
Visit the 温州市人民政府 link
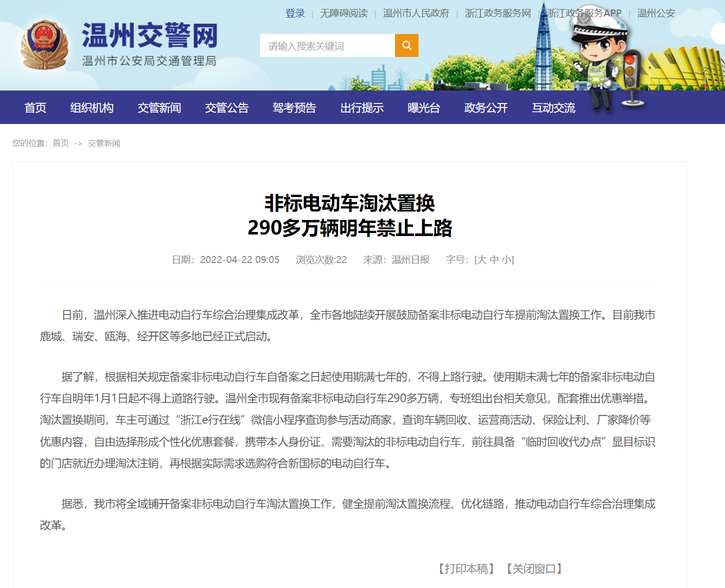click(x=416, y=13)
